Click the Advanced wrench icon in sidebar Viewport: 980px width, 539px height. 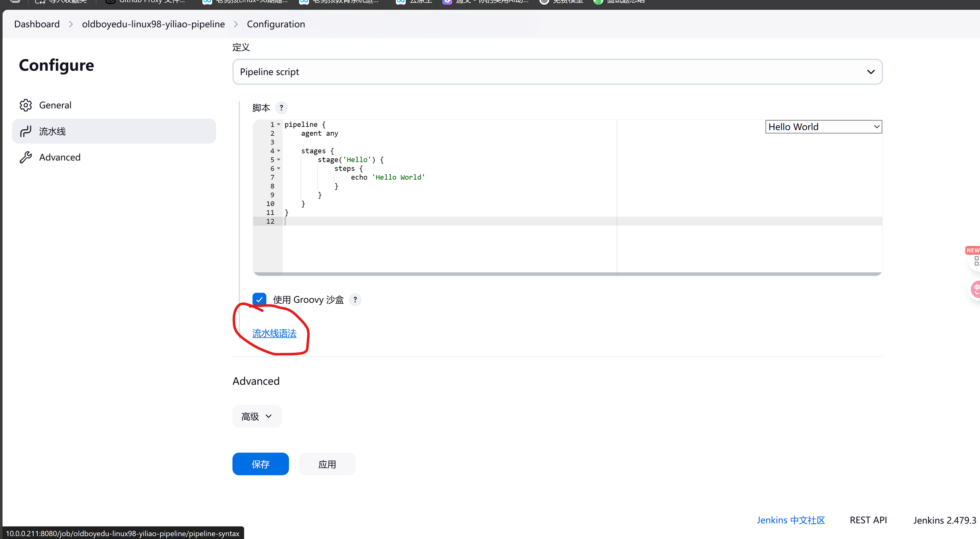pos(25,157)
